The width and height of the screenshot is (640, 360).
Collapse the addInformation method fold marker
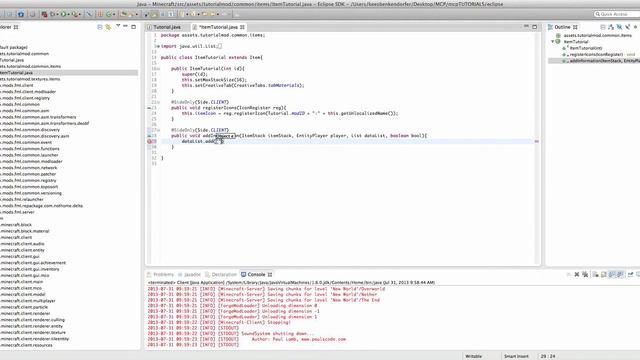point(158,130)
